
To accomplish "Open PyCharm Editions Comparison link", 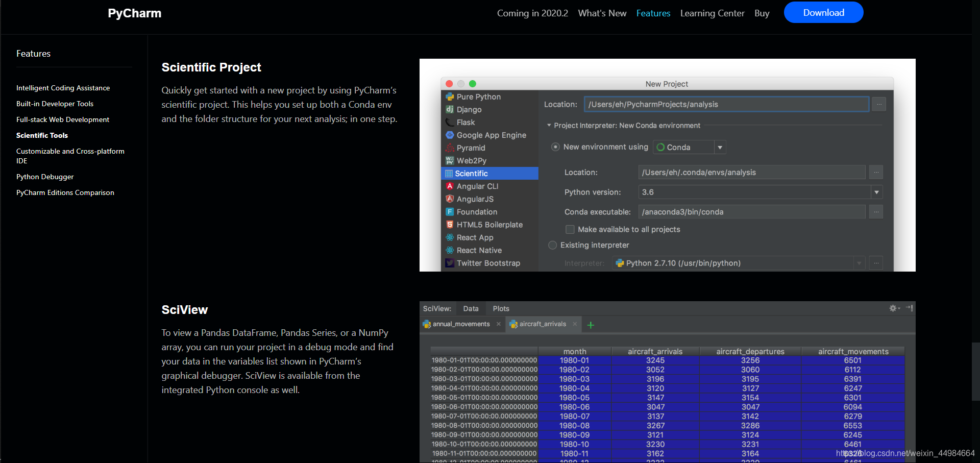I will [65, 192].
